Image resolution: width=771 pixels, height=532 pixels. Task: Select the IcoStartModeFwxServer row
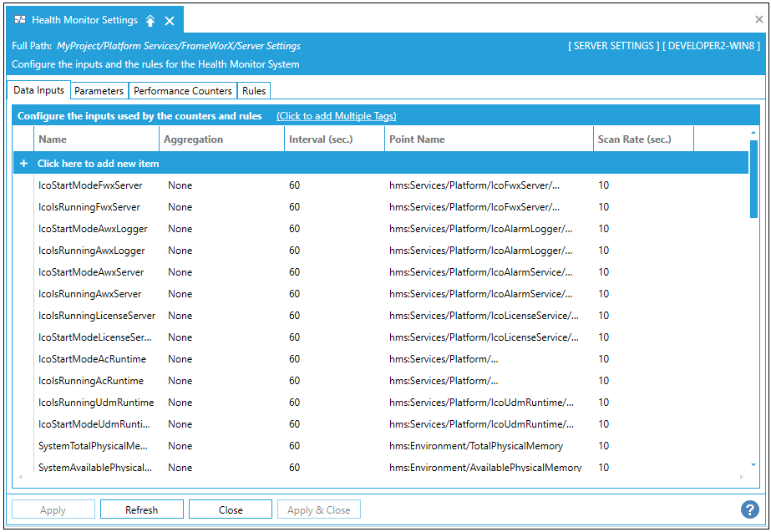click(90, 185)
